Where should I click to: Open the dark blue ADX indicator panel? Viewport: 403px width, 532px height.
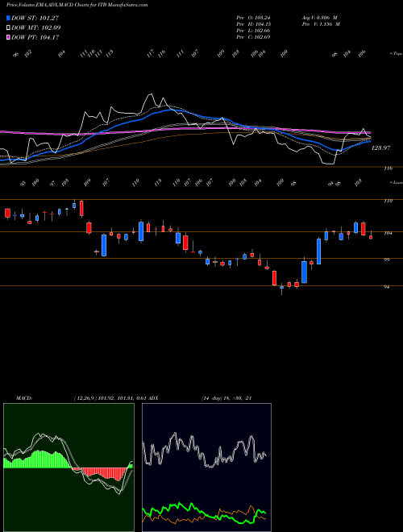point(206,468)
